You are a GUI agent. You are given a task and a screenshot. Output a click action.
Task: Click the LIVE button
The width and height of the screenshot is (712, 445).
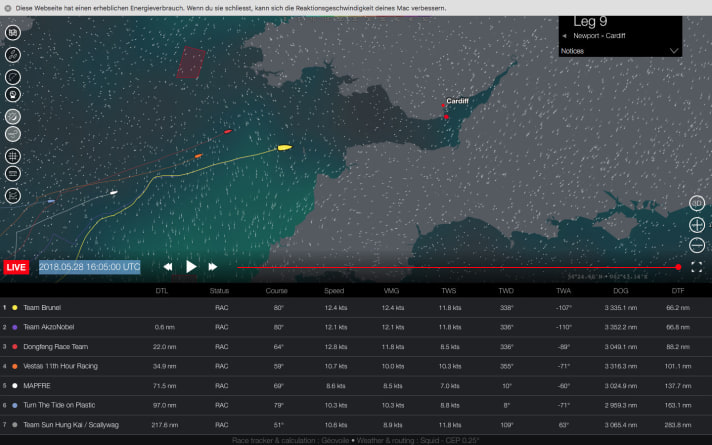click(16, 267)
